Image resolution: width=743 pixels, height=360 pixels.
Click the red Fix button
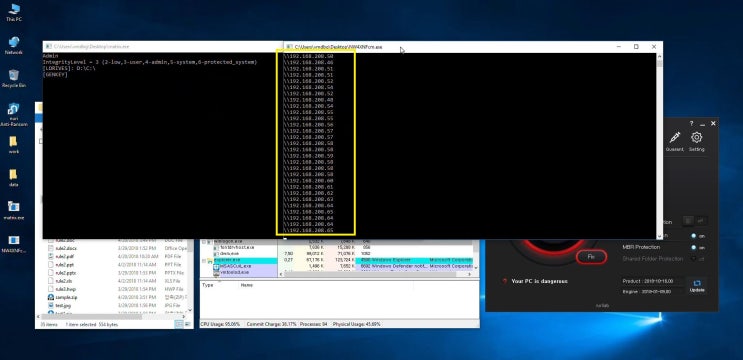pyautogui.click(x=591, y=256)
